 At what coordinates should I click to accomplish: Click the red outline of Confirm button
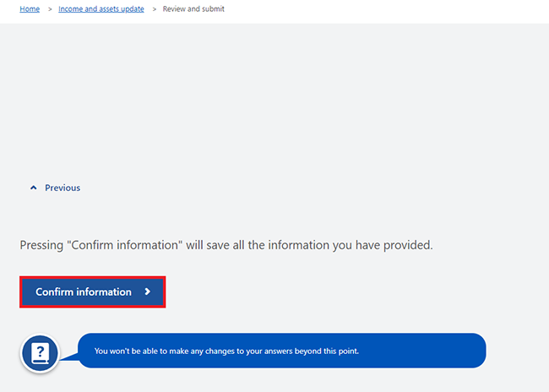coord(93,277)
